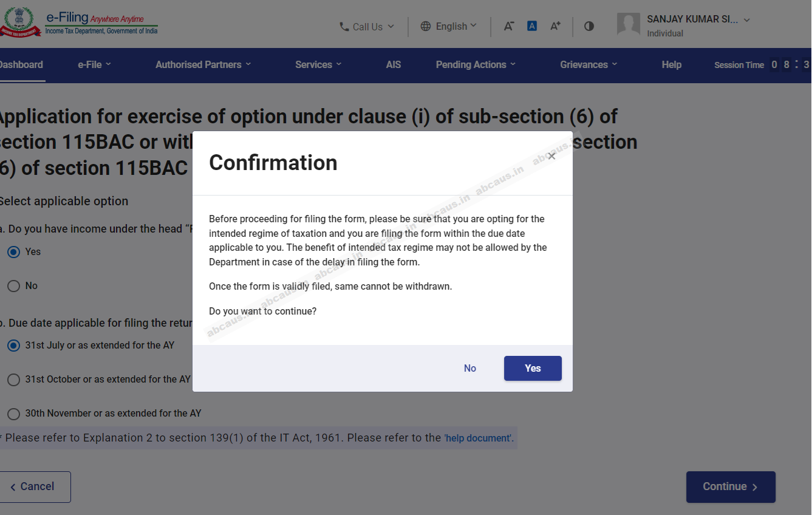This screenshot has width=812, height=515.
Task: Click the Income Tax Department e-Filing logo
Action: click(79, 23)
